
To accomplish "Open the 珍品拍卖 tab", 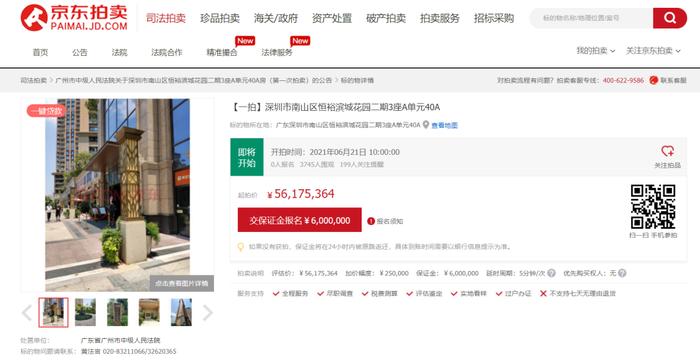I will 220,18.
